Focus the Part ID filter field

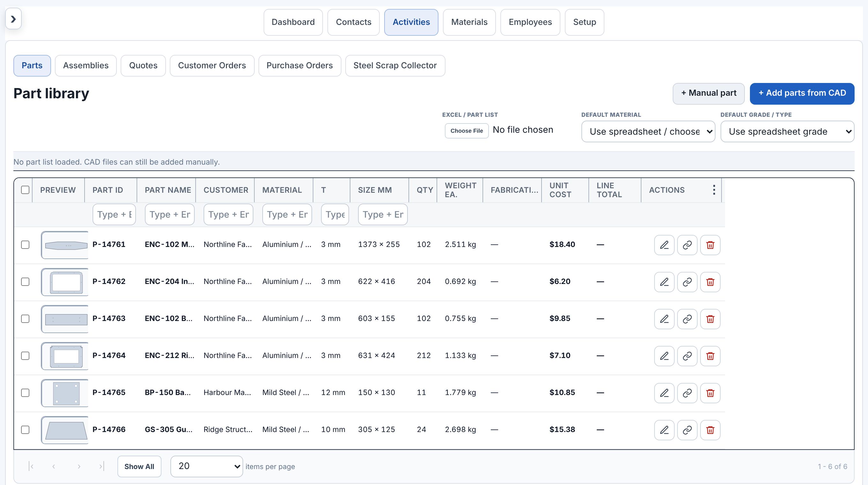(114, 214)
